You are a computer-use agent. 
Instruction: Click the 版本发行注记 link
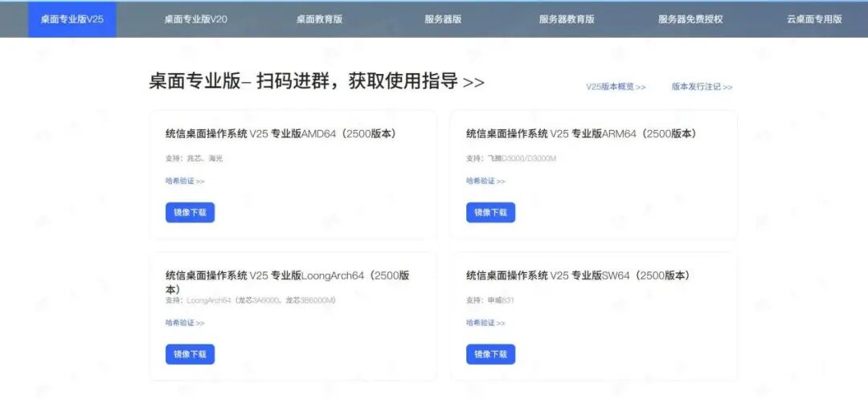702,87
